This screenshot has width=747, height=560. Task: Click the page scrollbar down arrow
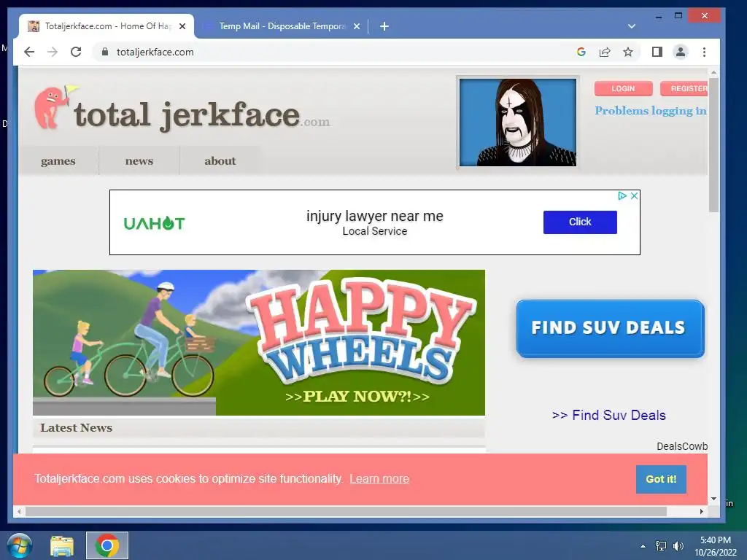pos(713,499)
